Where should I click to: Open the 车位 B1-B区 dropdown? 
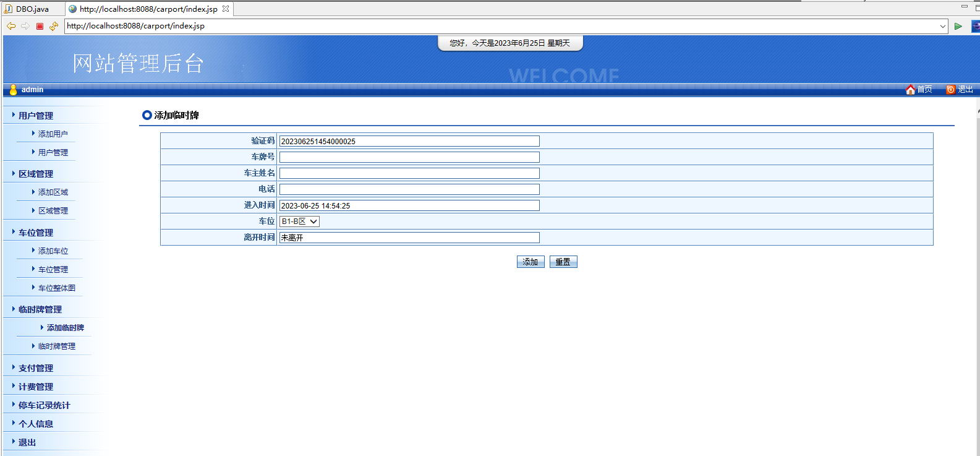pos(300,222)
